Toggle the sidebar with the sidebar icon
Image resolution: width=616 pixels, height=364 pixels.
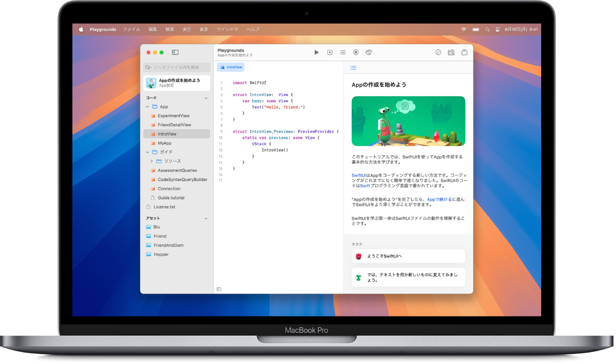tap(175, 53)
